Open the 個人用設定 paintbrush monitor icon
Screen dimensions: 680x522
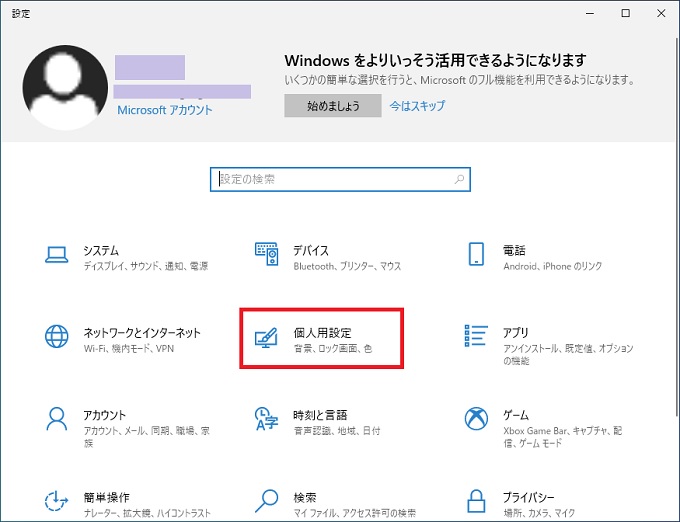[x=266, y=337]
